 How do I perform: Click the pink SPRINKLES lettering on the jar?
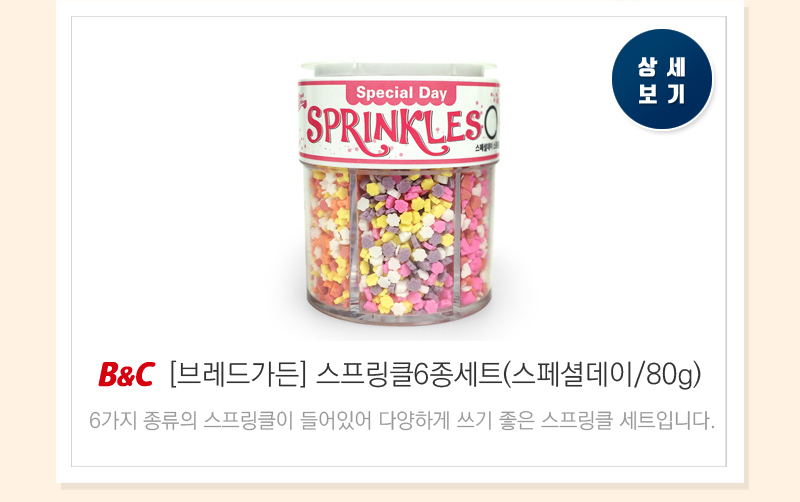pyautogui.click(x=394, y=128)
